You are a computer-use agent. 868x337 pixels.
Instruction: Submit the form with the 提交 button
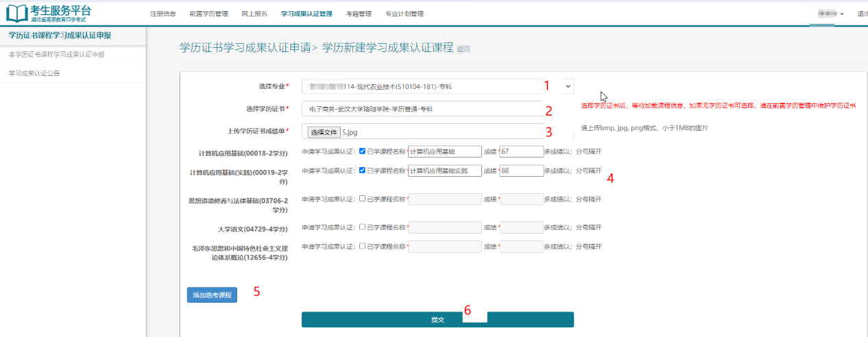(437, 320)
